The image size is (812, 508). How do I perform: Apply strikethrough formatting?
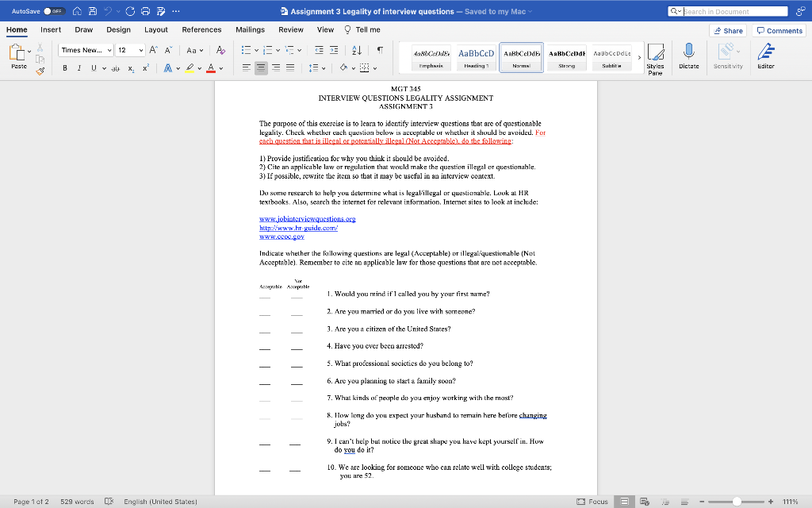click(116, 67)
